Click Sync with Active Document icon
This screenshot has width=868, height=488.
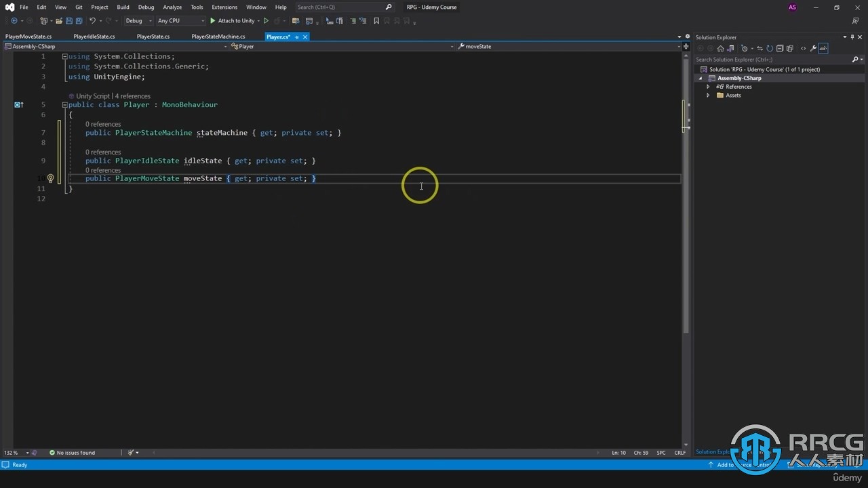(759, 48)
